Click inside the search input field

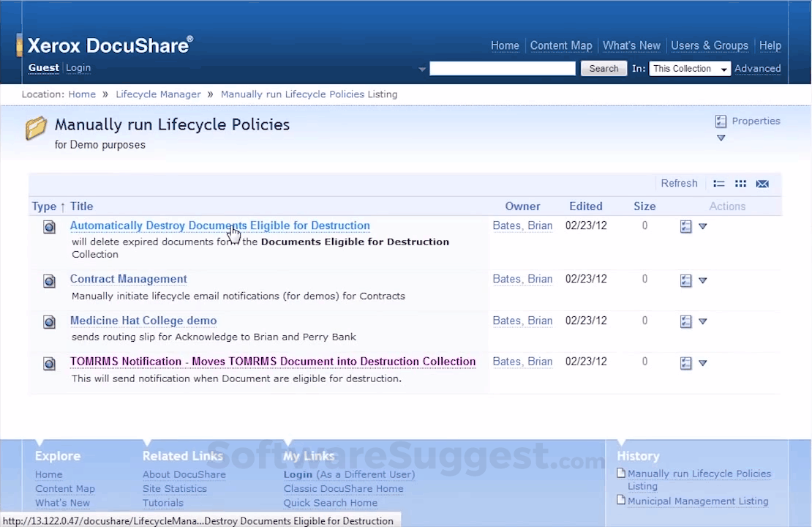[503, 68]
